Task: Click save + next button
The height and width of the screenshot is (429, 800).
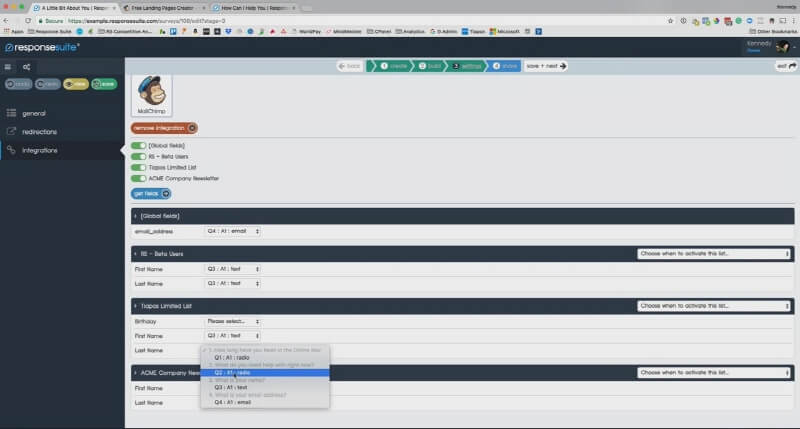Action: 546,66
